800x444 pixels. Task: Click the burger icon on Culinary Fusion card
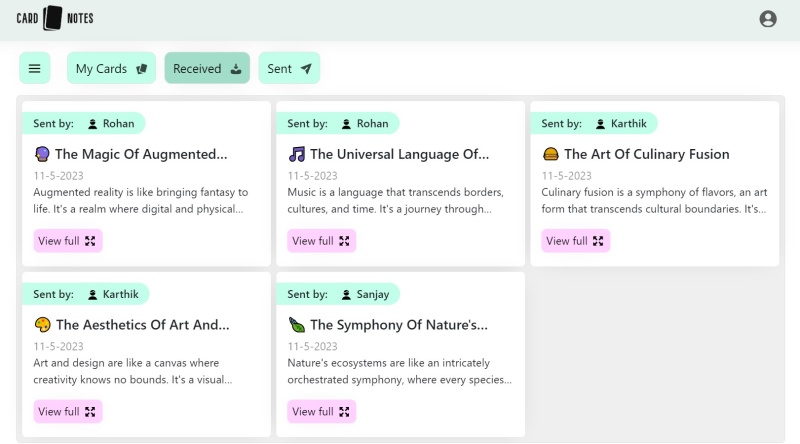point(550,154)
